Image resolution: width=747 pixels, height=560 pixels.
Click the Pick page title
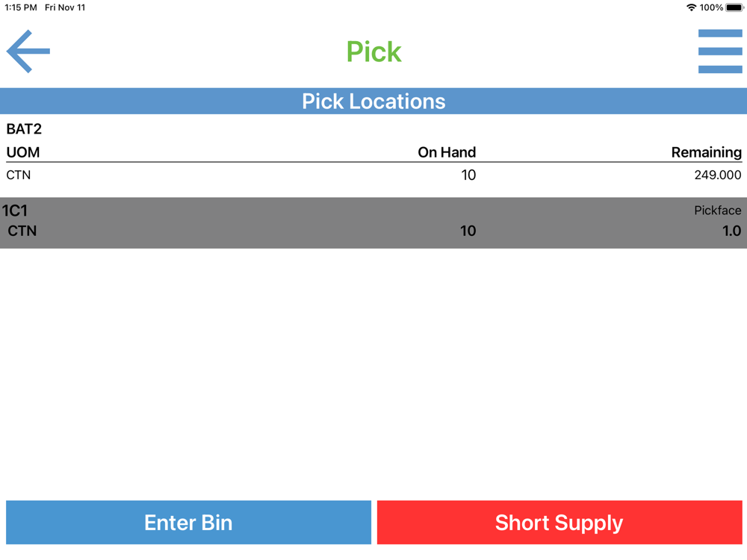(x=373, y=52)
